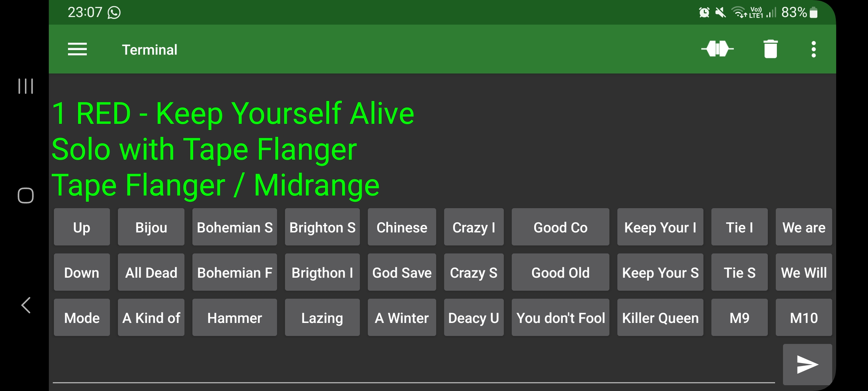Tap the Mode macro button
The height and width of the screenshot is (391, 868).
(82, 318)
